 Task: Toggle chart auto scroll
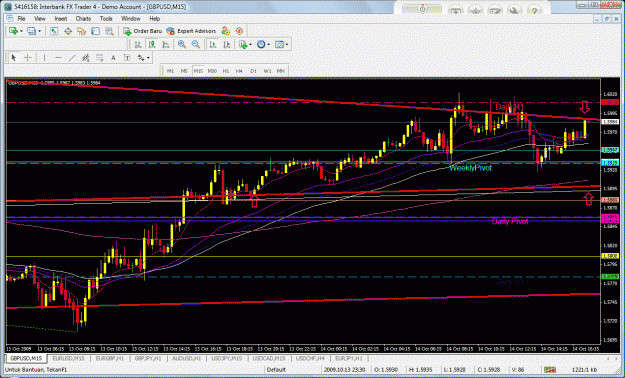(213, 45)
